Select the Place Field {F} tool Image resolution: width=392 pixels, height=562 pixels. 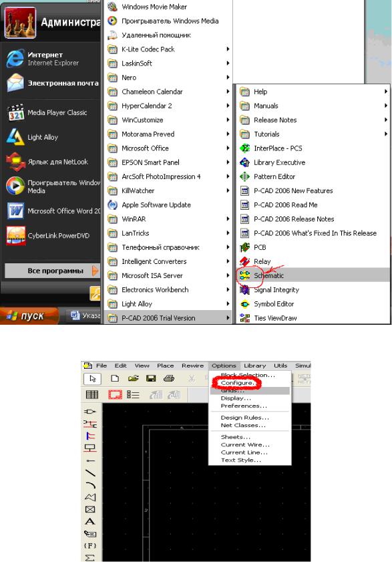[x=90, y=545]
